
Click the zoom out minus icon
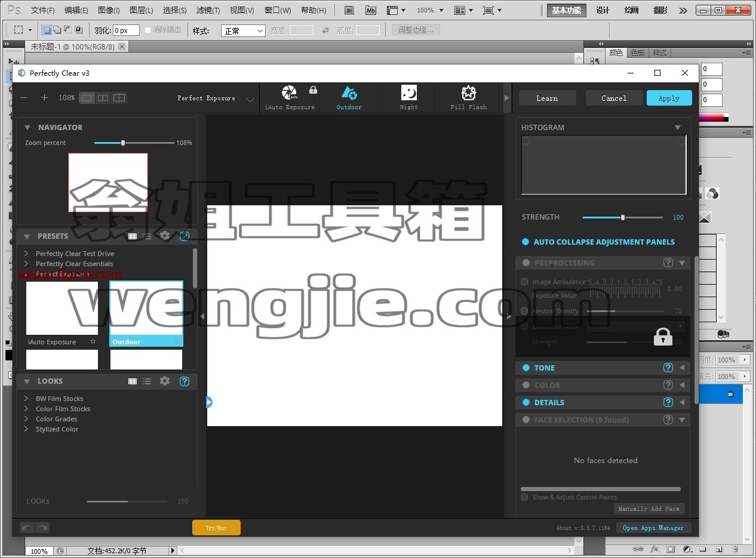24,98
